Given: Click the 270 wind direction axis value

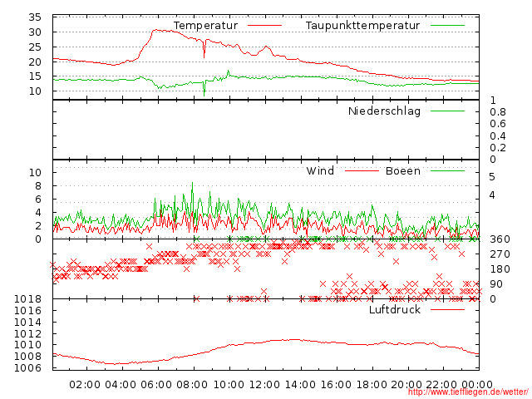Looking at the screenshot, I should point(500,254).
